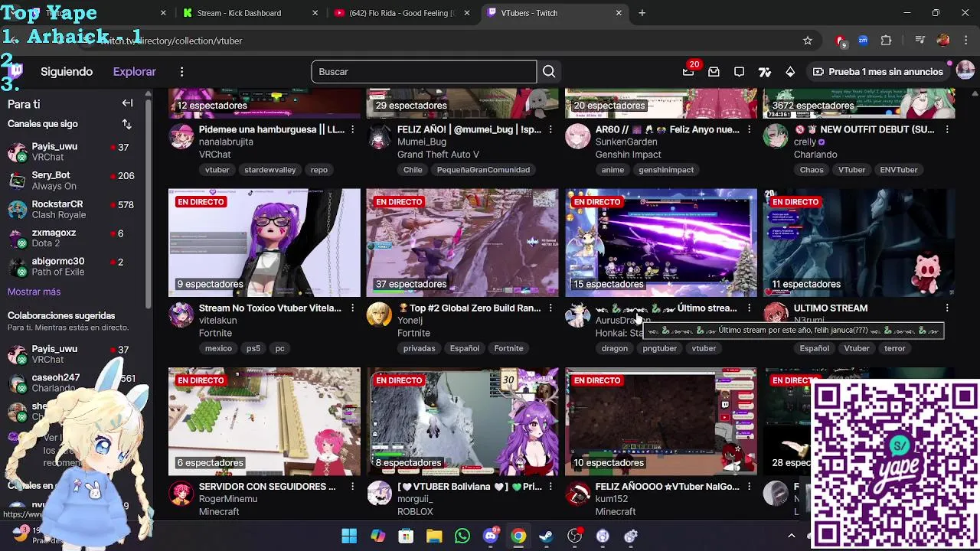Open the vitelakun stream thumbnail with 9 espectadores

(x=264, y=243)
